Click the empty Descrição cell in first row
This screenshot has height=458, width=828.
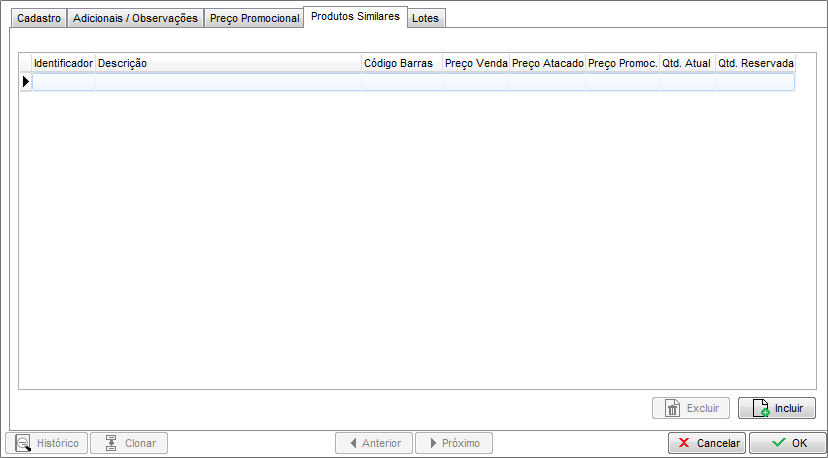(x=228, y=82)
